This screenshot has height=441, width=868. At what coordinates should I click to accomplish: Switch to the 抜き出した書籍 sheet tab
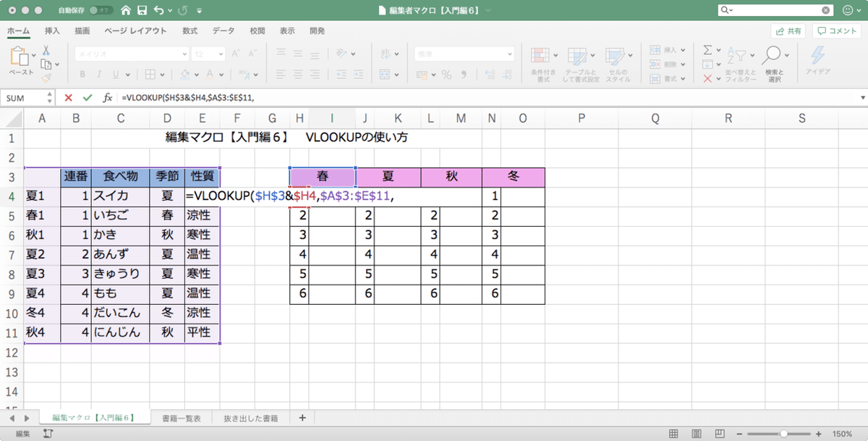pyautogui.click(x=250, y=418)
